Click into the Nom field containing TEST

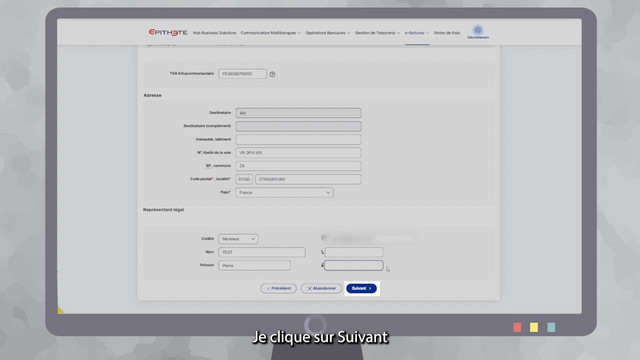click(262, 252)
